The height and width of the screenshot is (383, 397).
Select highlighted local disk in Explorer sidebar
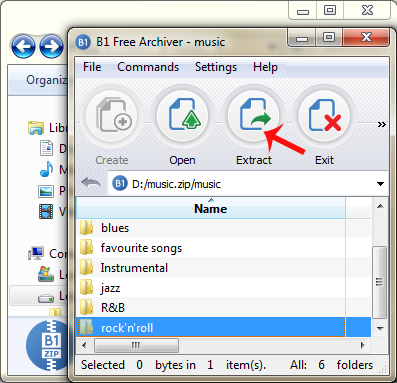(x=39, y=296)
